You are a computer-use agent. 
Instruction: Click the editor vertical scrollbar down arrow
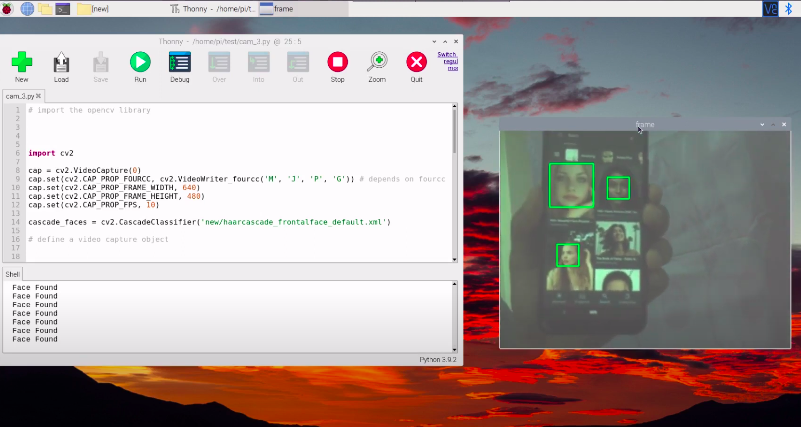click(455, 259)
